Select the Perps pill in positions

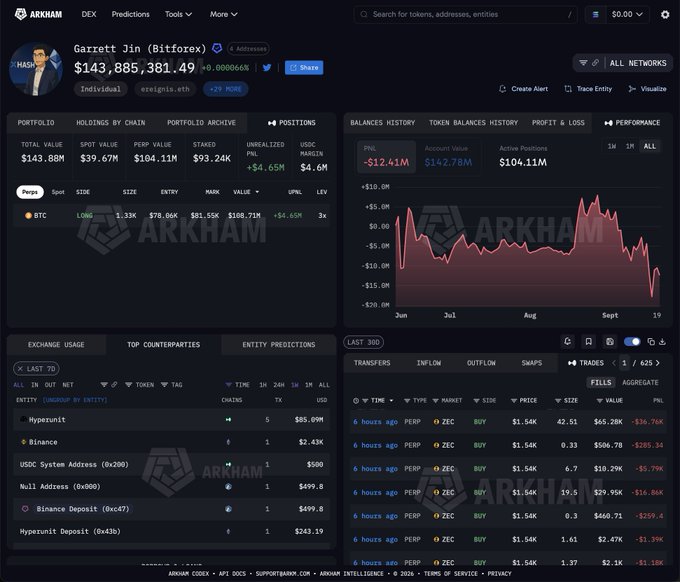tap(30, 192)
